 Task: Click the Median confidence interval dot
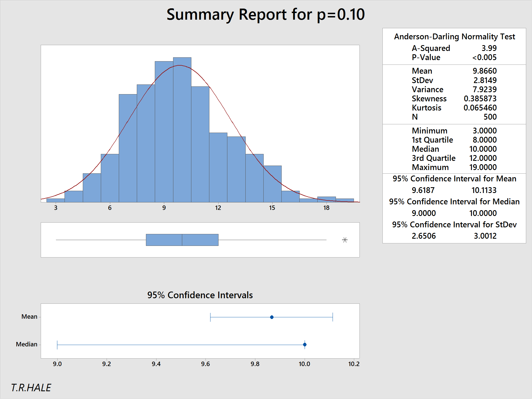point(305,345)
